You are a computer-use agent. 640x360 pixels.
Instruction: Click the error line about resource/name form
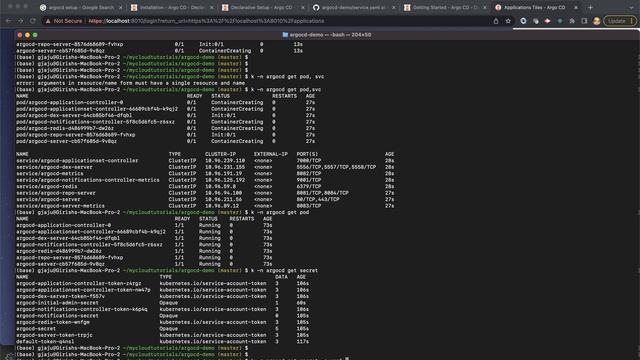coord(131,83)
